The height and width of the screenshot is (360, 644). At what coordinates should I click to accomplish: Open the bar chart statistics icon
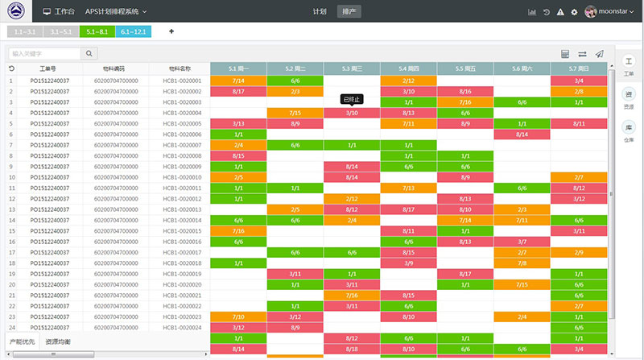pos(532,12)
